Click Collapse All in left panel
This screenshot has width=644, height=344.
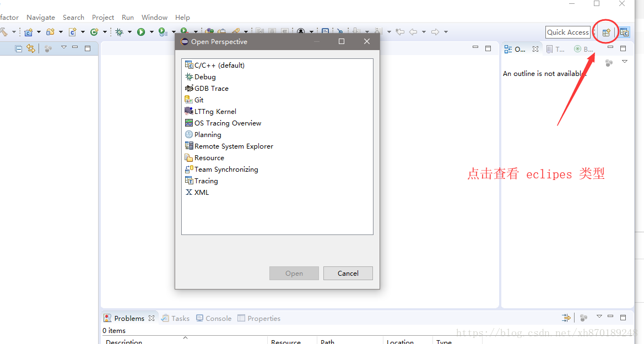tap(19, 49)
